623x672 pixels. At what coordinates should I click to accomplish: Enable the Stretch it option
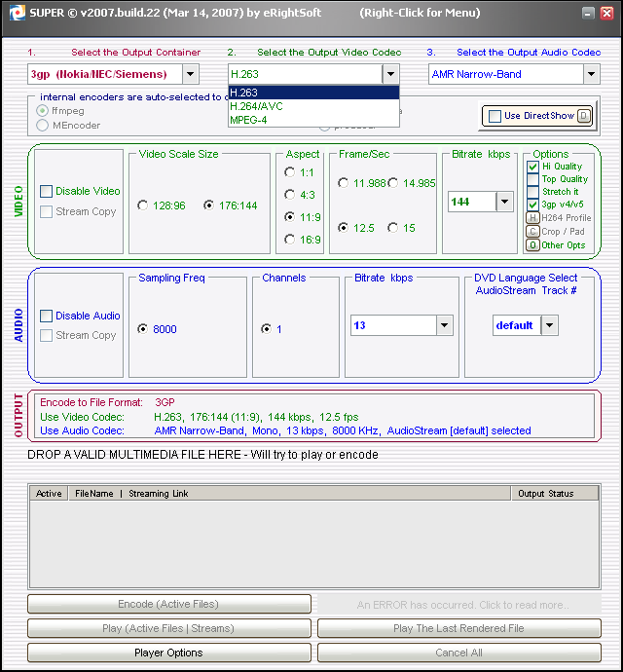pos(532,192)
